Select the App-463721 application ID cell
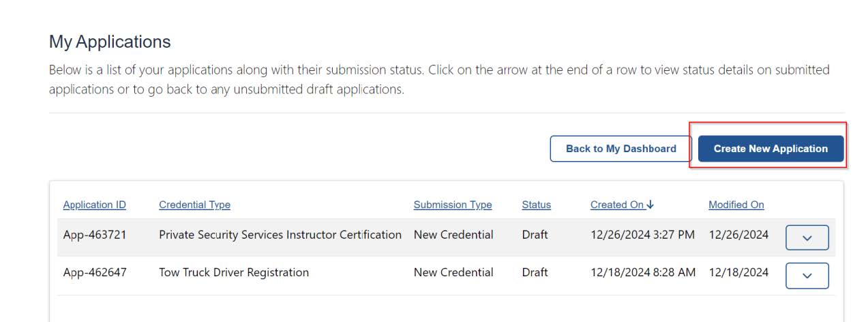Viewport: 868px width, 322px height. coord(95,235)
